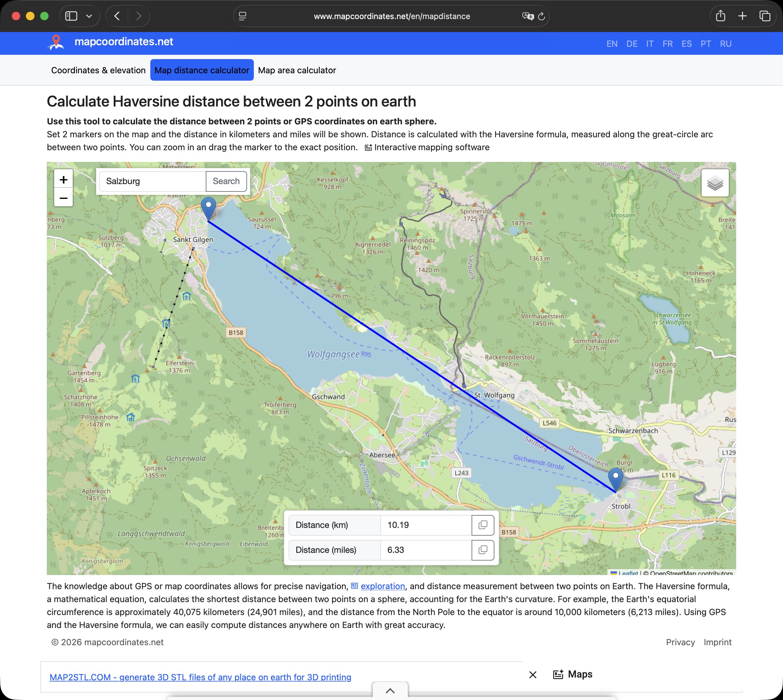Screen dimensions: 783x700
Task: Open the MAP2STL.COM link
Action: [200, 677]
